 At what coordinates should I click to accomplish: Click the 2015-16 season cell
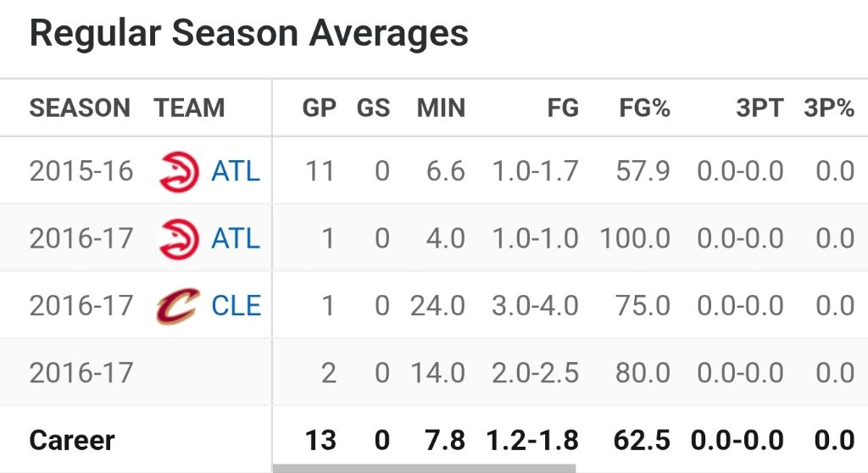pos(81,171)
